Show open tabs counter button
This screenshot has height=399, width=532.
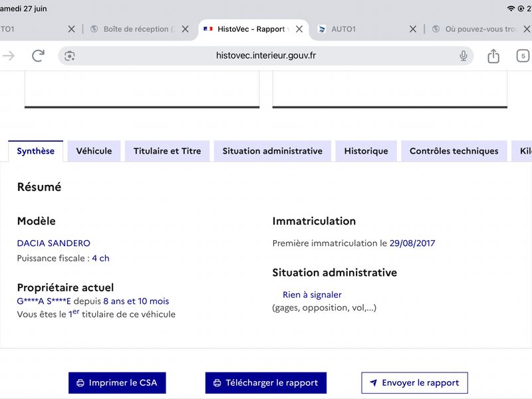pos(523,56)
